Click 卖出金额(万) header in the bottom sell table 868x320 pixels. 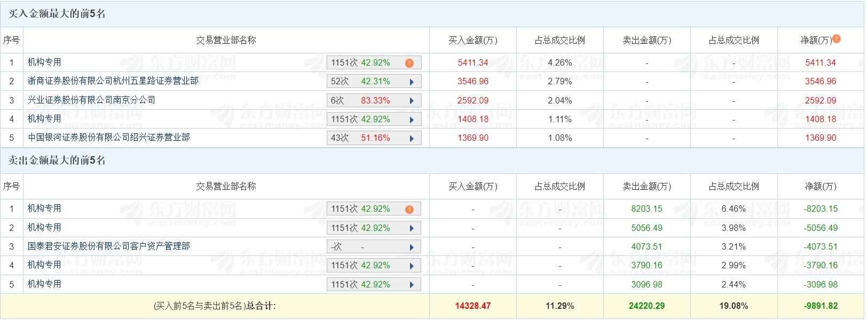pyautogui.click(x=647, y=187)
